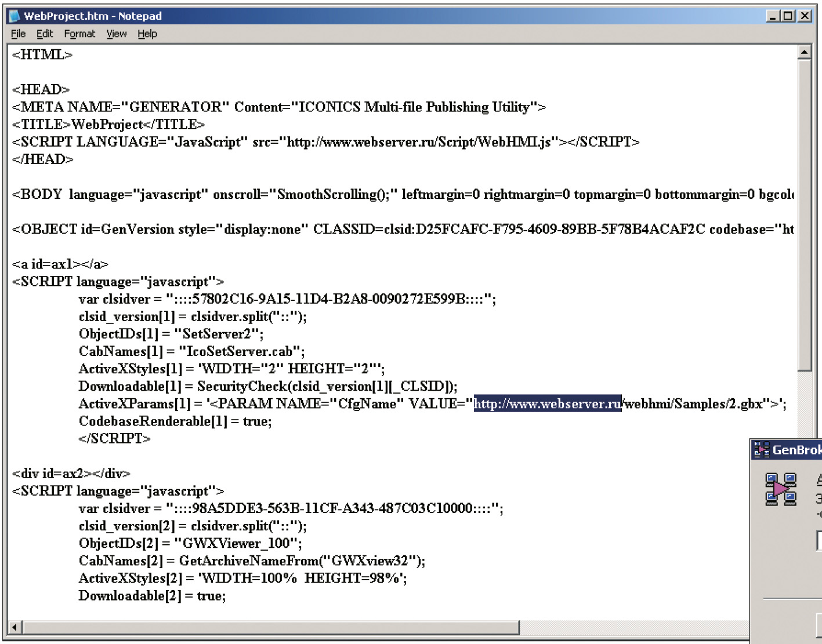Click the <div id=ax2></div> line

(71, 474)
